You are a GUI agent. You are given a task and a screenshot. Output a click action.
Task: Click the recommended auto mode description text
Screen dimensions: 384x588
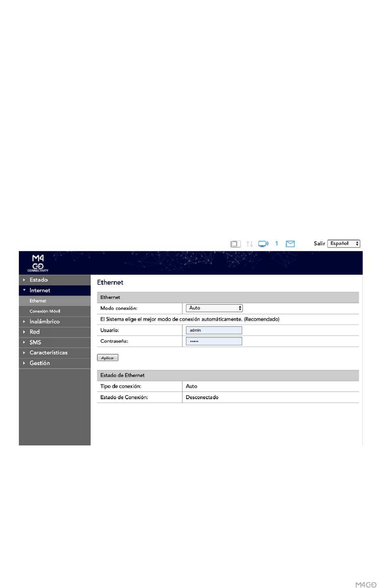point(190,319)
